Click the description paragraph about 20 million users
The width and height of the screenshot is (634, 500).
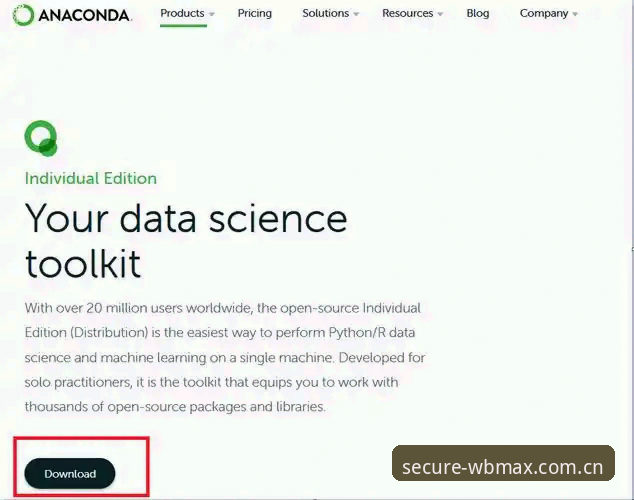coord(225,357)
